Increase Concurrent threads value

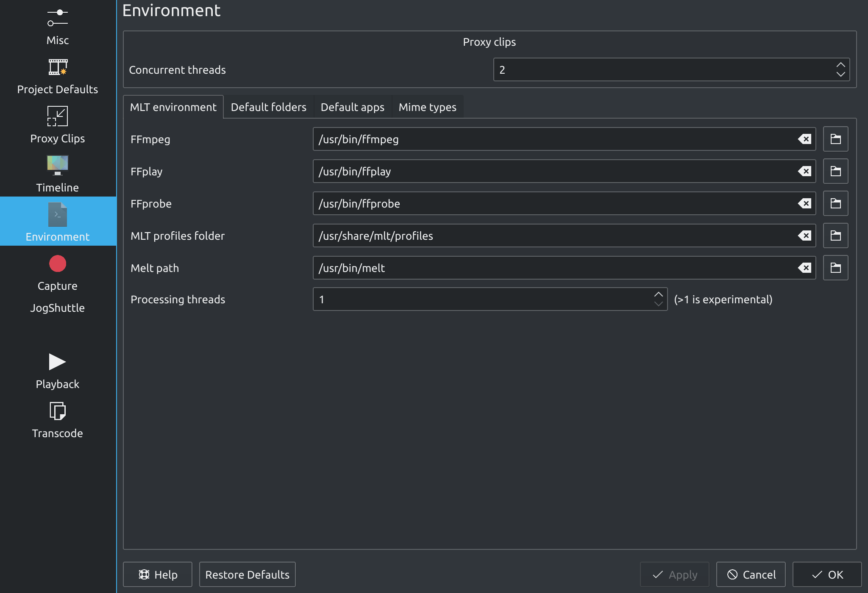840,65
